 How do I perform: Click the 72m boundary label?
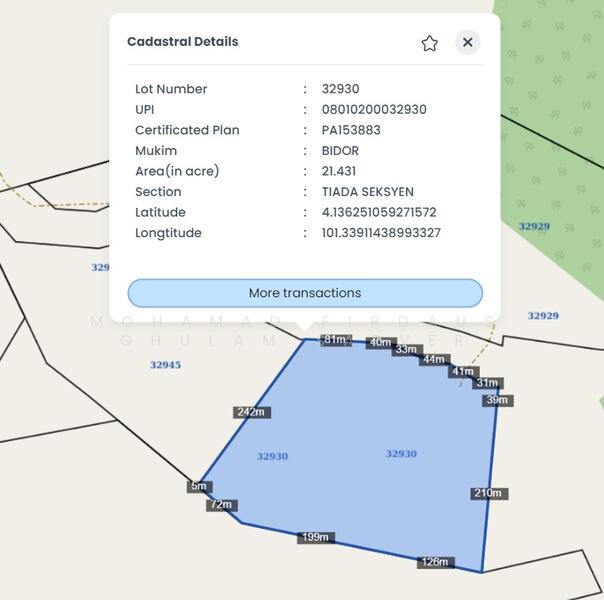pyautogui.click(x=221, y=505)
